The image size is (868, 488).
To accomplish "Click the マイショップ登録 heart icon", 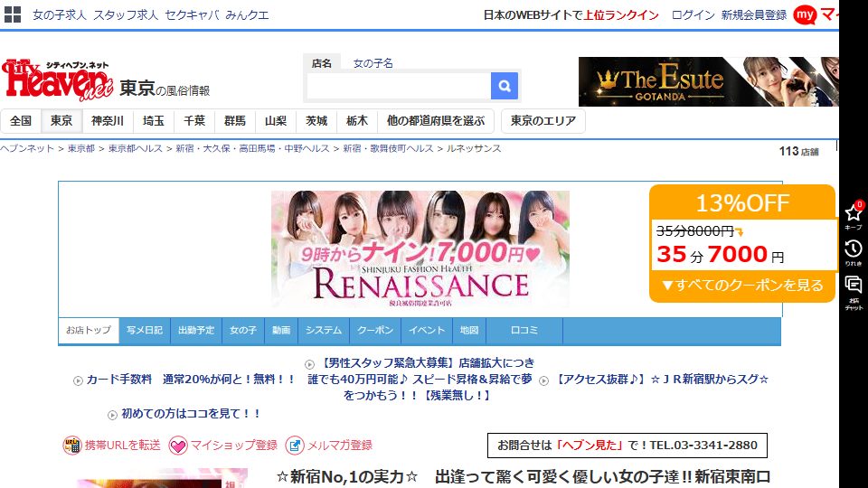I will [178, 446].
